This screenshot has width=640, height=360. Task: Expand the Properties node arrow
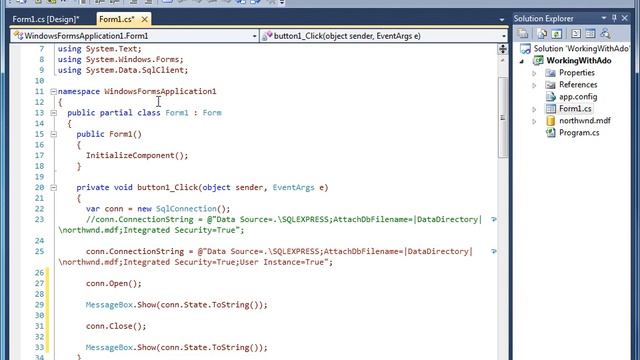534,73
